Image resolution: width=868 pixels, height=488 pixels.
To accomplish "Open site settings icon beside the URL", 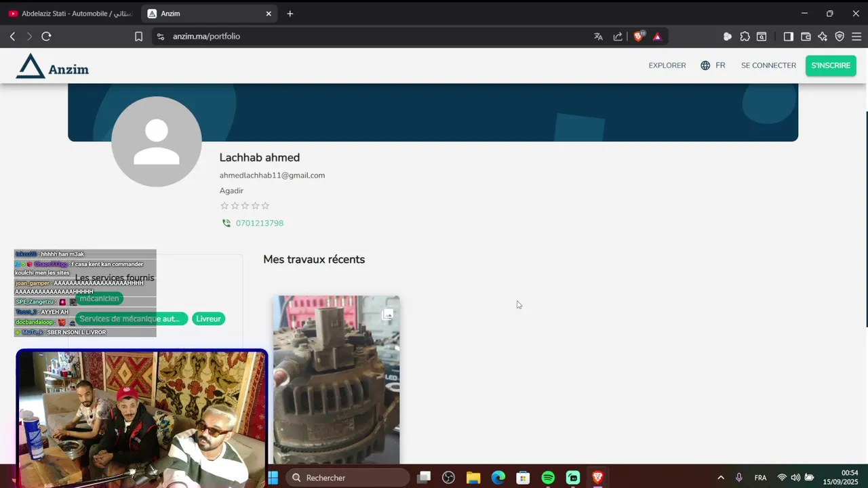I will tap(160, 37).
